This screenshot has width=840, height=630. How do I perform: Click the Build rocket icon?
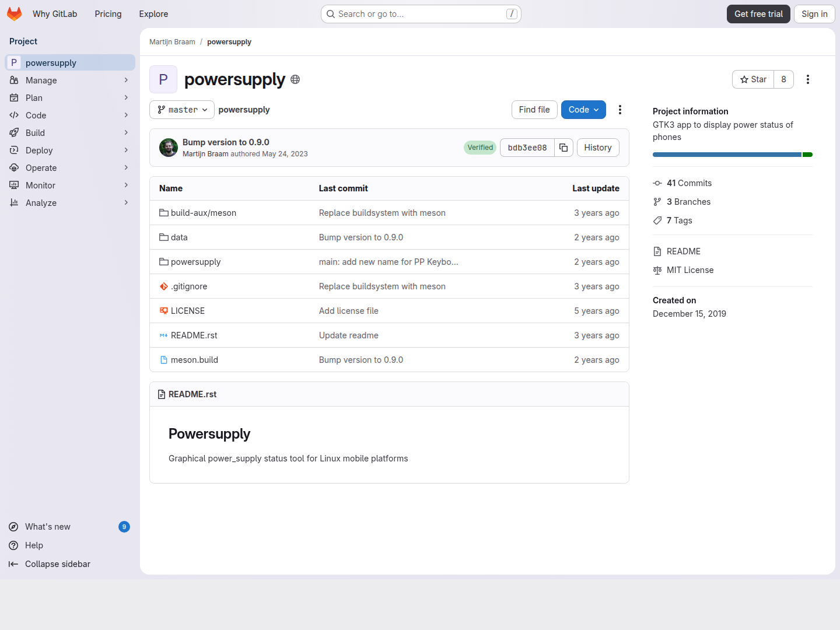[14, 133]
